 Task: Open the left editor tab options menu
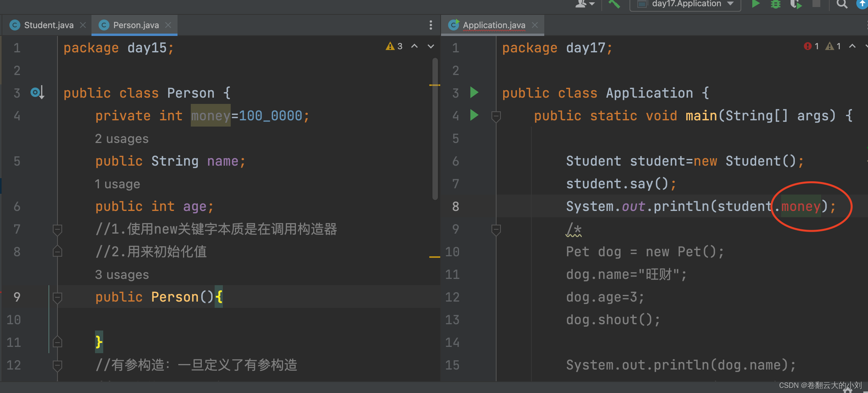430,25
